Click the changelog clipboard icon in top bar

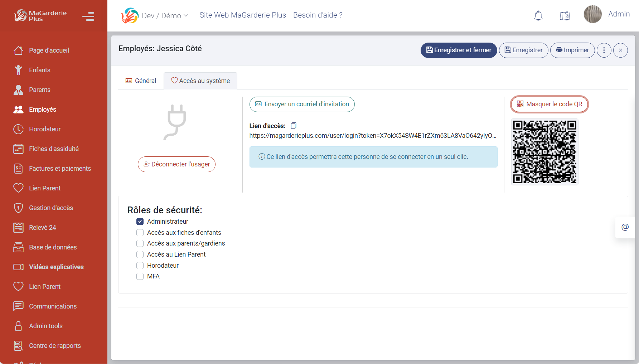(565, 15)
